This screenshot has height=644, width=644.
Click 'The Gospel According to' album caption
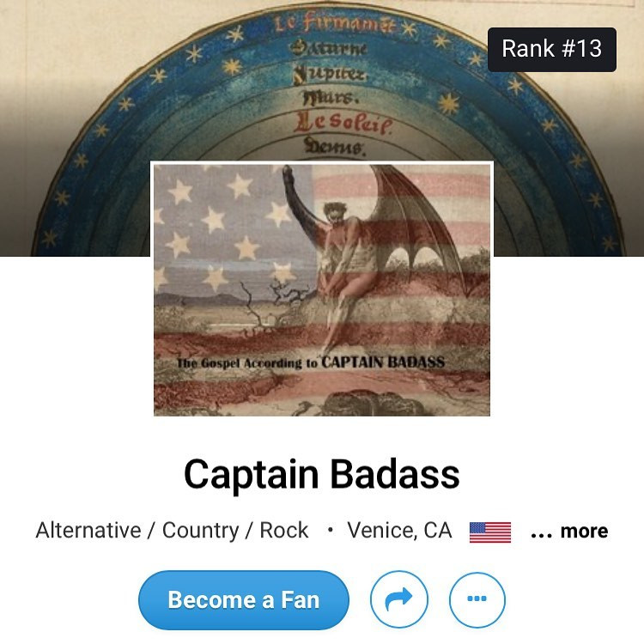(247, 363)
